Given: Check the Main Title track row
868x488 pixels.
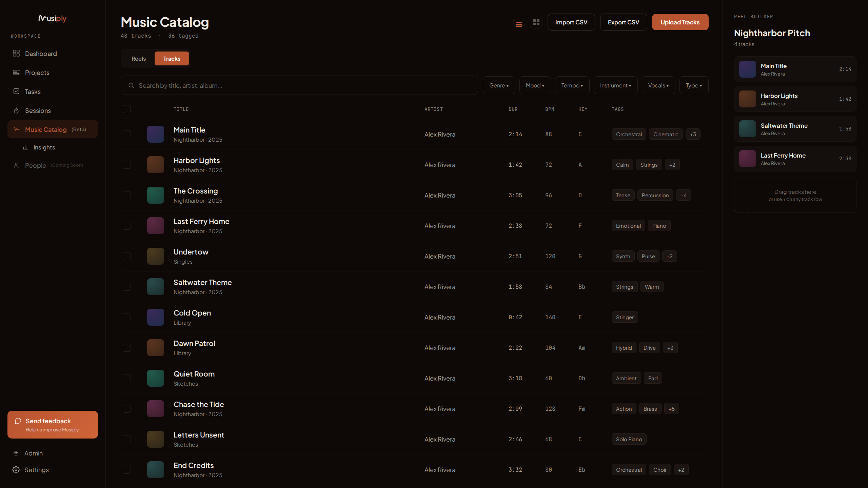Looking at the screenshot, I should pyautogui.click(x=127, y=134).
